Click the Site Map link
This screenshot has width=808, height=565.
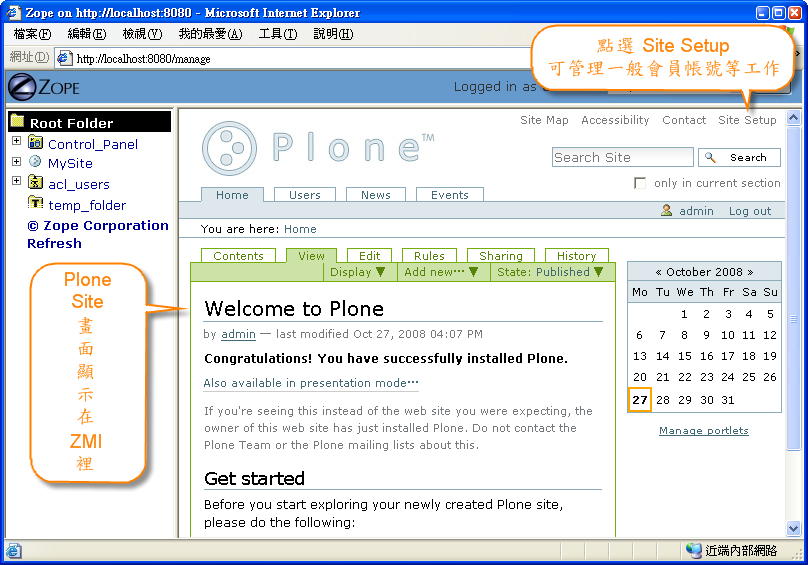tap(544, 120)
